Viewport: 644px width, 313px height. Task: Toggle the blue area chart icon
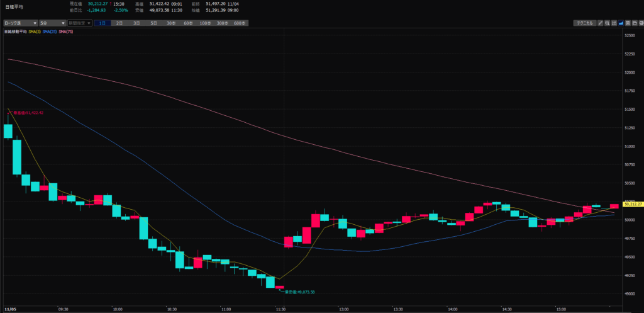(621, 23)
